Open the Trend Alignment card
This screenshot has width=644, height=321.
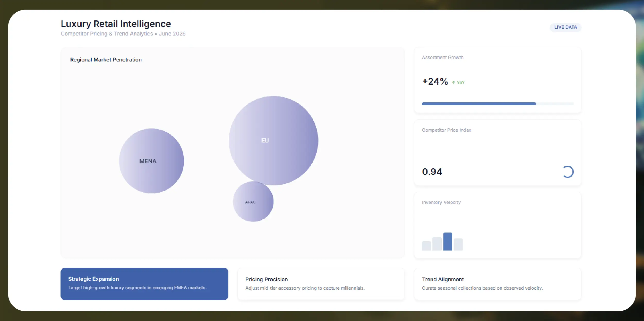pyautogui.click(x=497, y=284)
